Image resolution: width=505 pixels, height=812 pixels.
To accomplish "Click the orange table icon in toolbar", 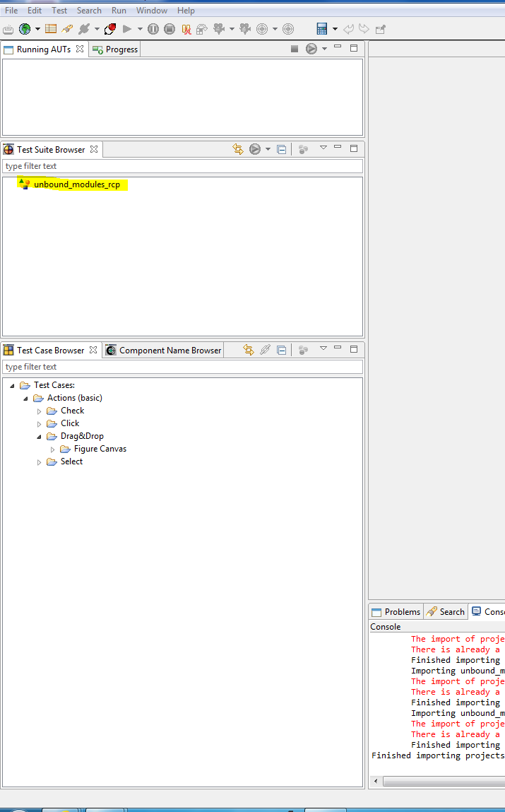I will click(x=51, y=29).
